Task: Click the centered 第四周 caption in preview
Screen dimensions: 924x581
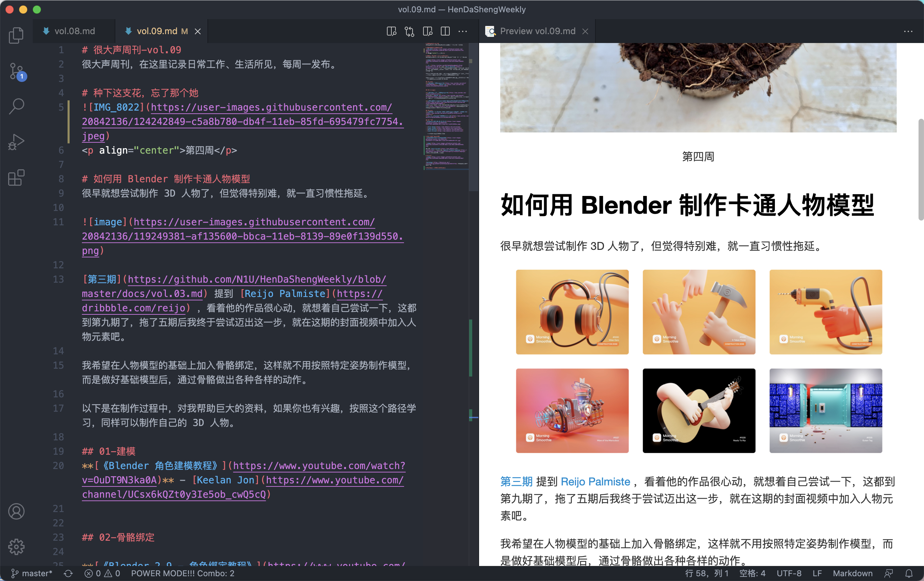Action: pyautogui.click(x=698, y=157)
